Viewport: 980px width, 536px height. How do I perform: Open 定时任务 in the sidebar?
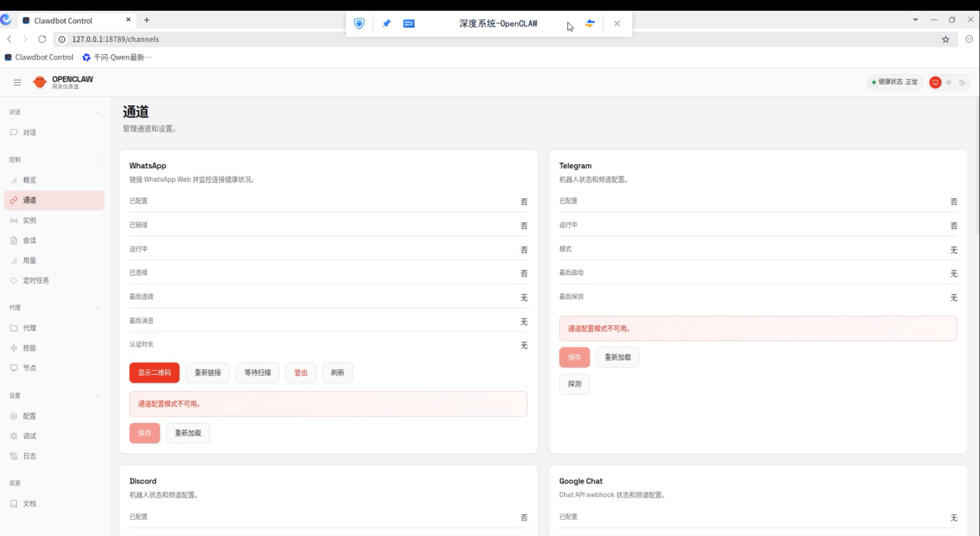(36, 280)
